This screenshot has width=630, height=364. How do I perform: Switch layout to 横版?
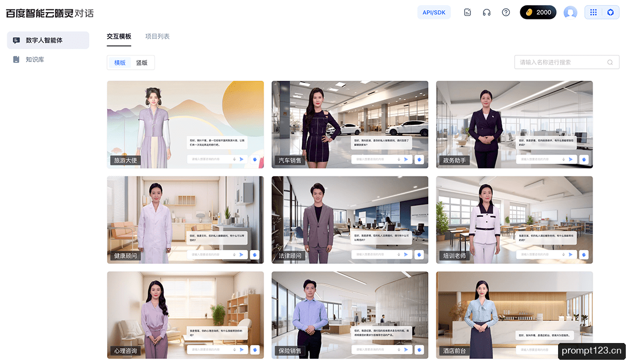(x=120, y=62)
